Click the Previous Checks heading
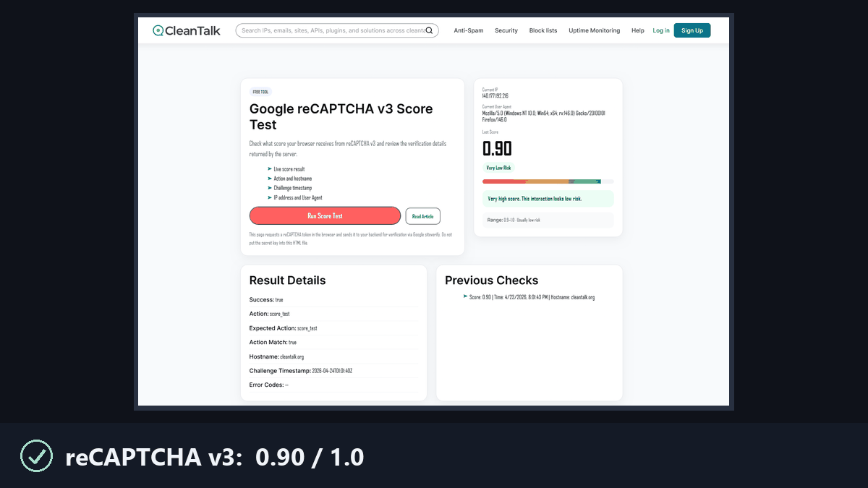 pyautogui.click(x=492, y=281)
